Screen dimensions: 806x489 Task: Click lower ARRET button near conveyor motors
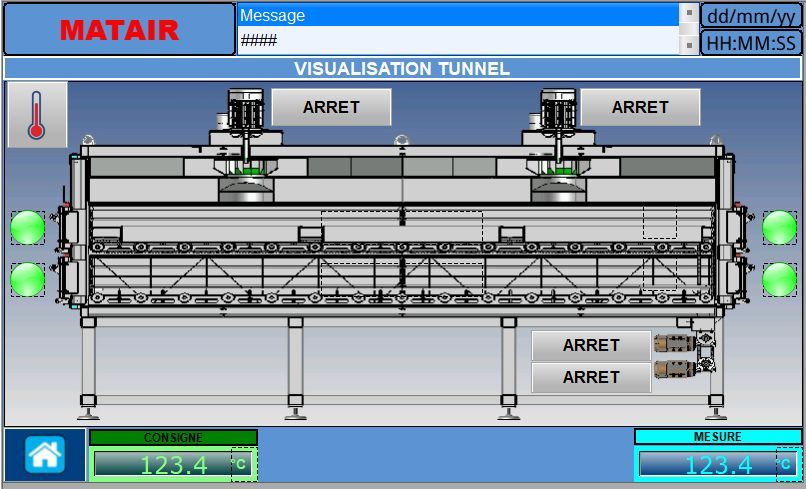click(591, 377)
